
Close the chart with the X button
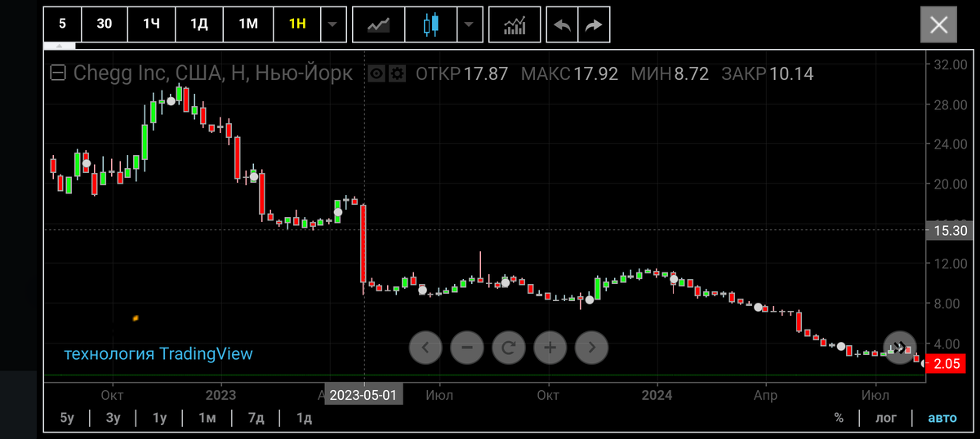coord(938,24)
